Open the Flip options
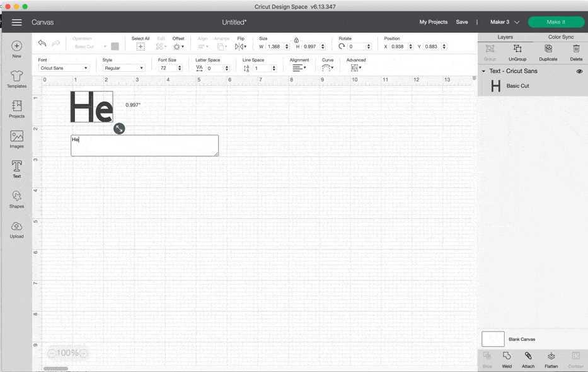The image size is (588, 372). click(x=240, y=47)
